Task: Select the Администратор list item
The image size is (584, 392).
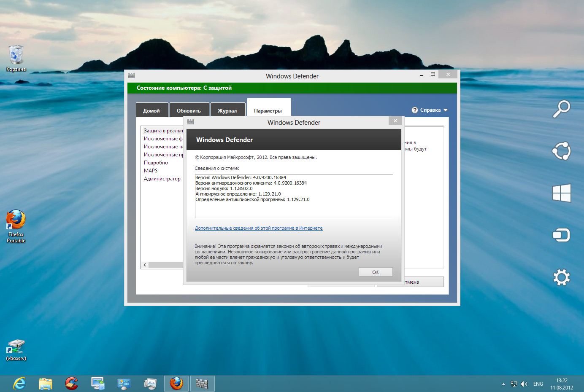Action: click(162, 179)
